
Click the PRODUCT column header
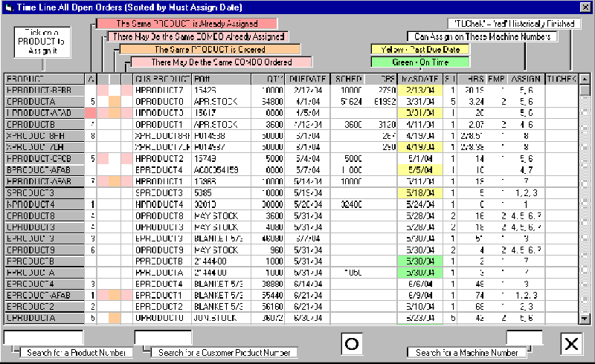pos(45,79)
